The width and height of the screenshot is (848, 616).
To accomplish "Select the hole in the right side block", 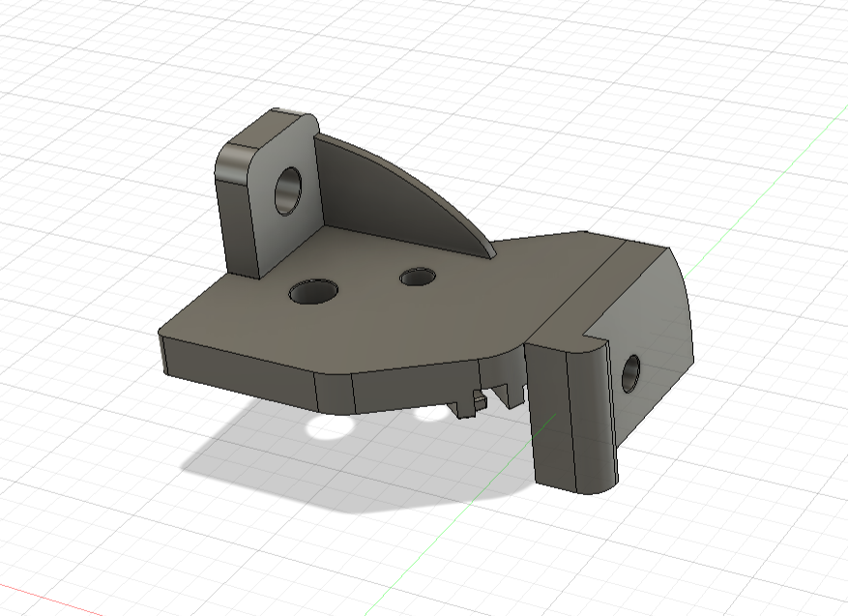I will click(x=630, y=373).
